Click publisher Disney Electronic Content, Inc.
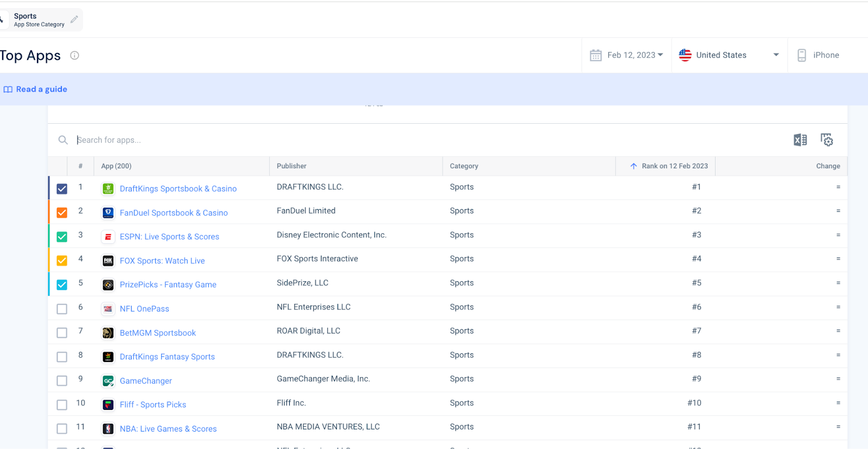This screenshot has width=868, height=449. click(331, 235)
